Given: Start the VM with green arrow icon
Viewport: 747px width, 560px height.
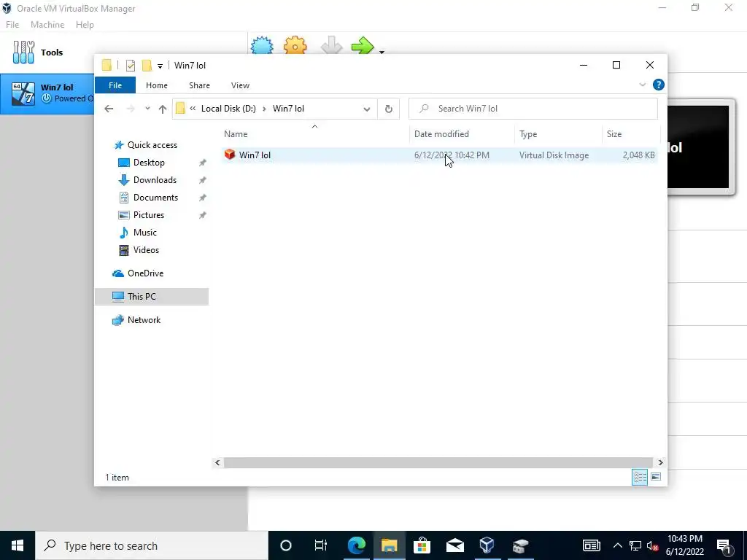Looking at the screenshot, I should [363, 46].
